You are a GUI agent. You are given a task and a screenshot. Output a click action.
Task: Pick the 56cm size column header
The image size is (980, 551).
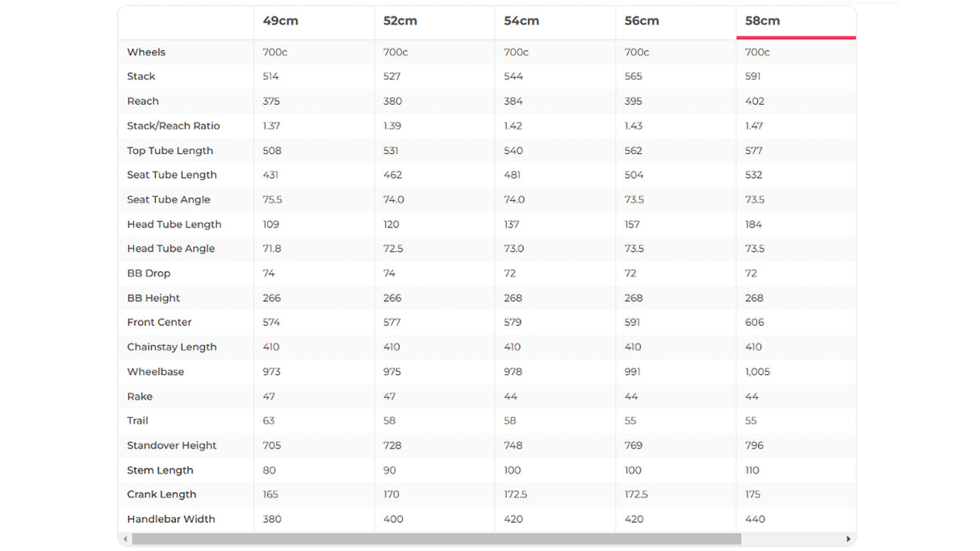(x=642, y=21)
